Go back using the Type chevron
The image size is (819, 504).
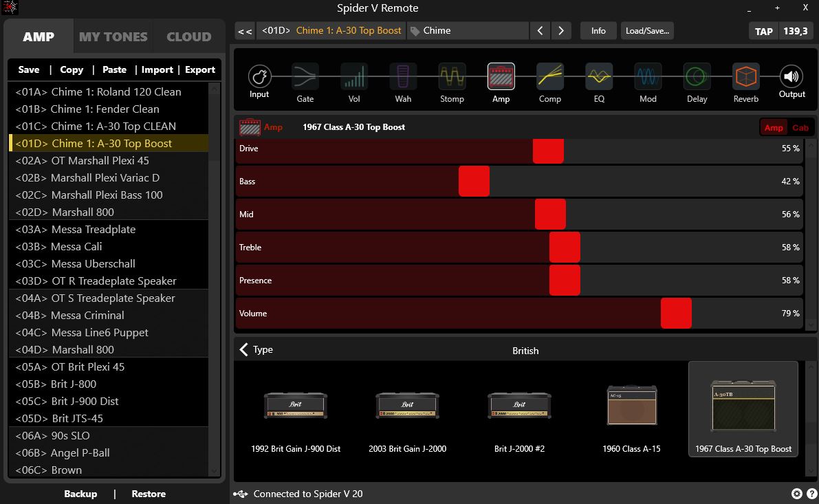point(244,349)
